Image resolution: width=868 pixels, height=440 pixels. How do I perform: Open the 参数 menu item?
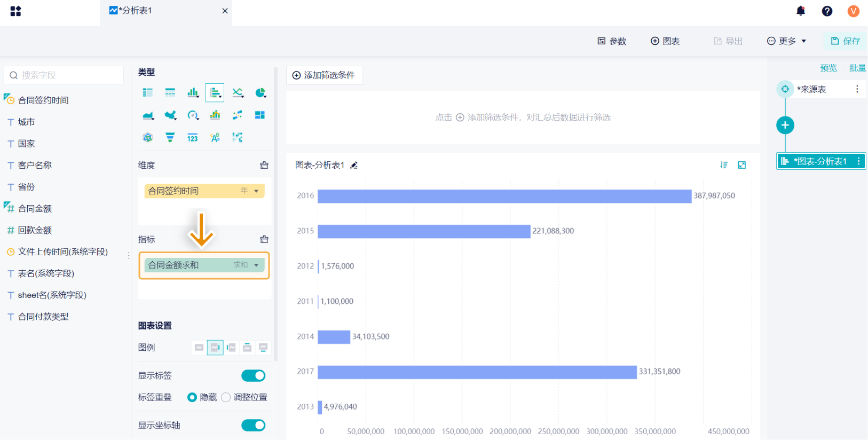612,41
